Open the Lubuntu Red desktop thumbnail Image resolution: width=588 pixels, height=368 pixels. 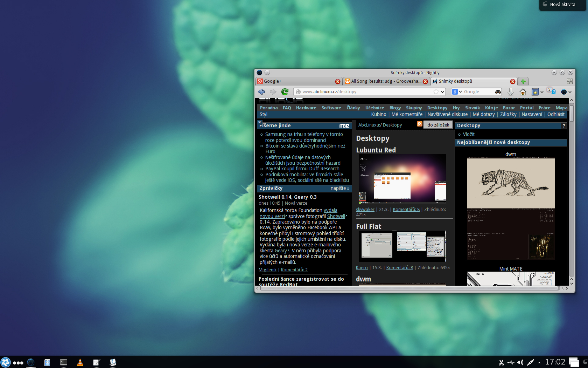click(x=402, y=179)
